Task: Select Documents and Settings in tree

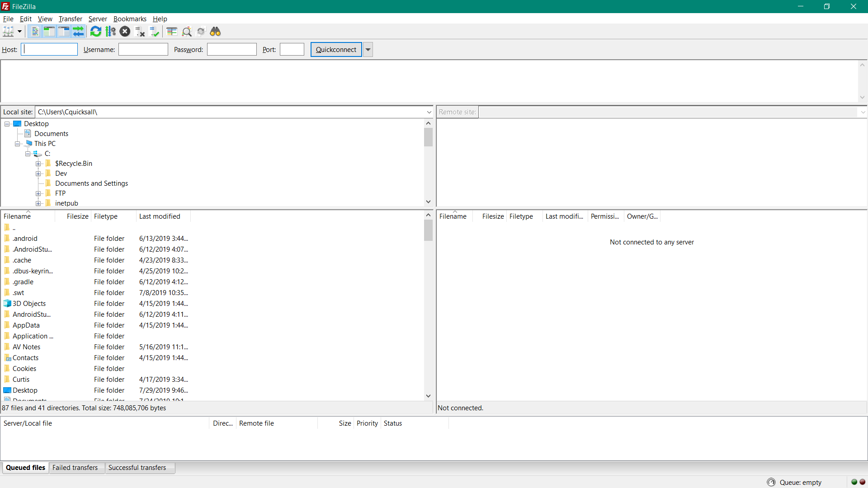Action: [x=91, y=183]
